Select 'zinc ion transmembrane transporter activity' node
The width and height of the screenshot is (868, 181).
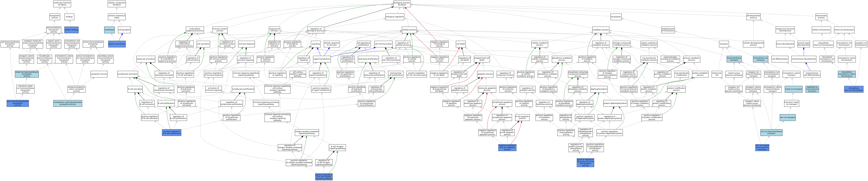coord(17,103)
